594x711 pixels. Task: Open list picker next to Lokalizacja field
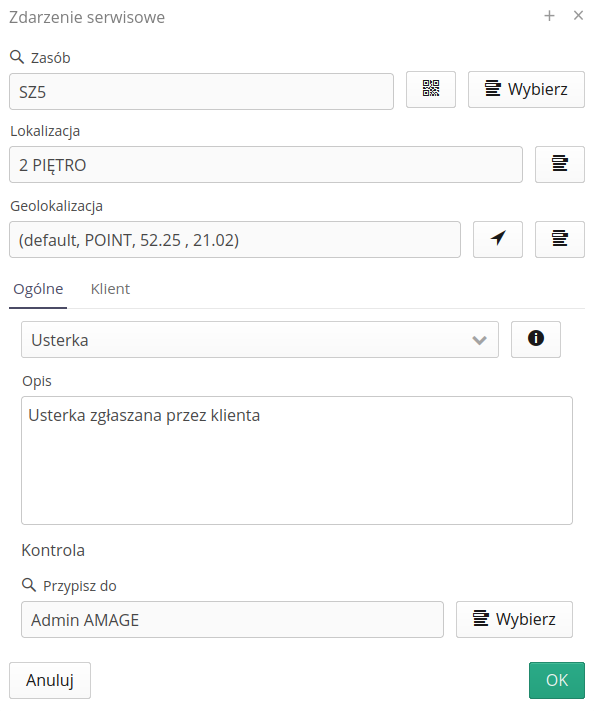[560, 164]
